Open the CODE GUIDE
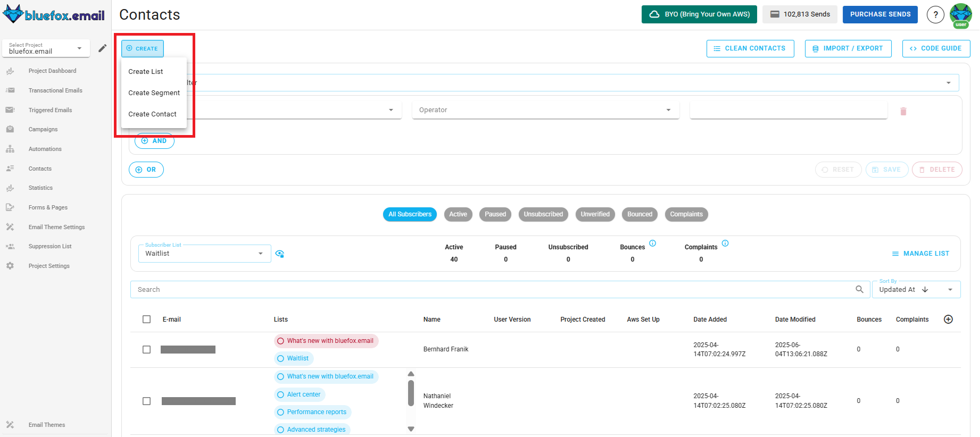 [936, 48]
